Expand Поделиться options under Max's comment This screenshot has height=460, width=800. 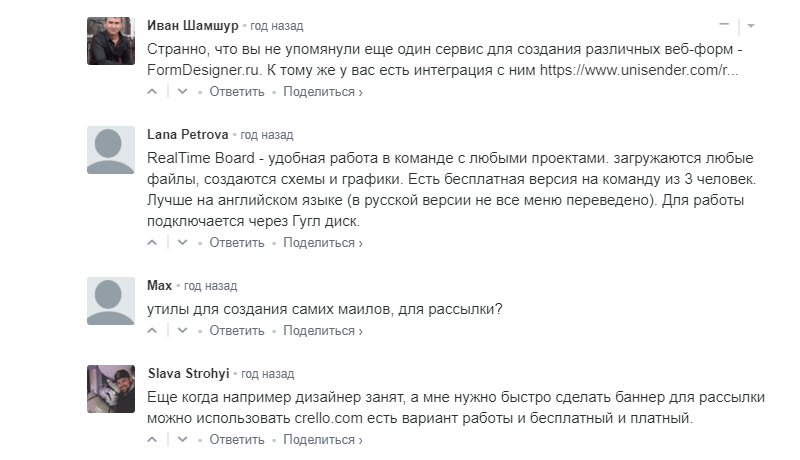[x=323, y=331]
